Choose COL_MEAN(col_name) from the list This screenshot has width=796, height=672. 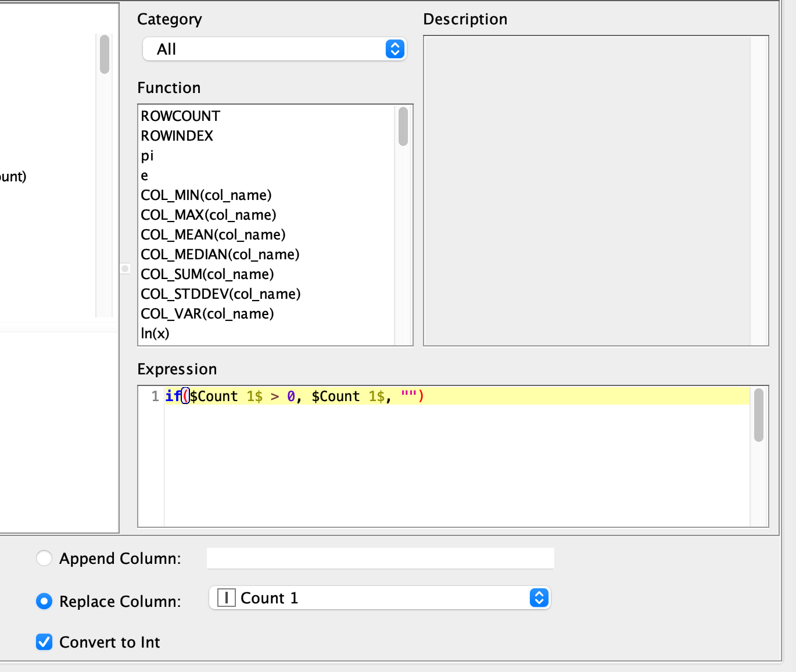(213, 235)
